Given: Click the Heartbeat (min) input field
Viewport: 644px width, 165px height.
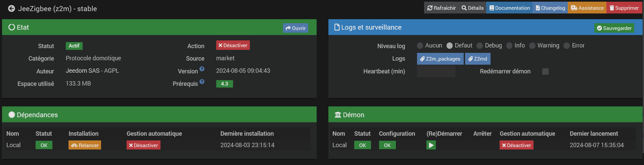Looking at the screenshot, I should point(436,71).
